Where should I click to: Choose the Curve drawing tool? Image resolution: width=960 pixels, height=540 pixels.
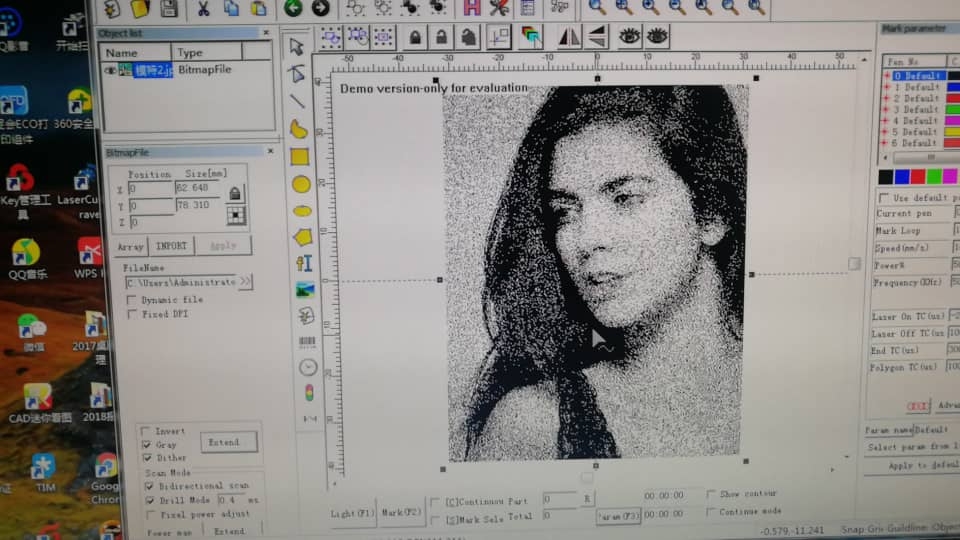299,129
